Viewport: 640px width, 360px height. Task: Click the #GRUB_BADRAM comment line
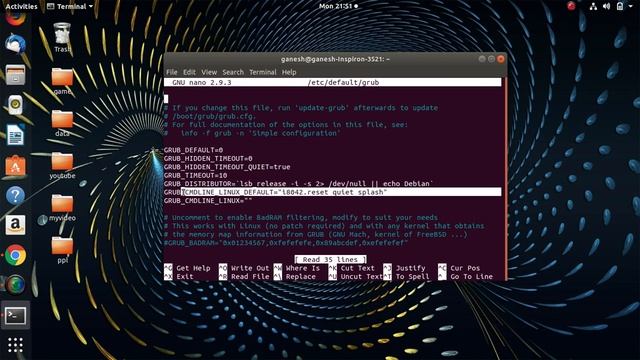pyautogui.click(x=286, y=243)
